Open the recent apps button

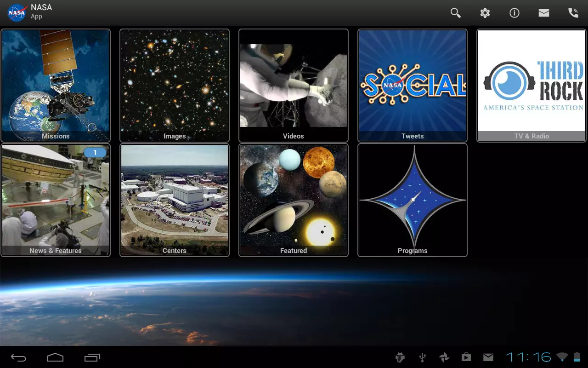pos(92,357)
